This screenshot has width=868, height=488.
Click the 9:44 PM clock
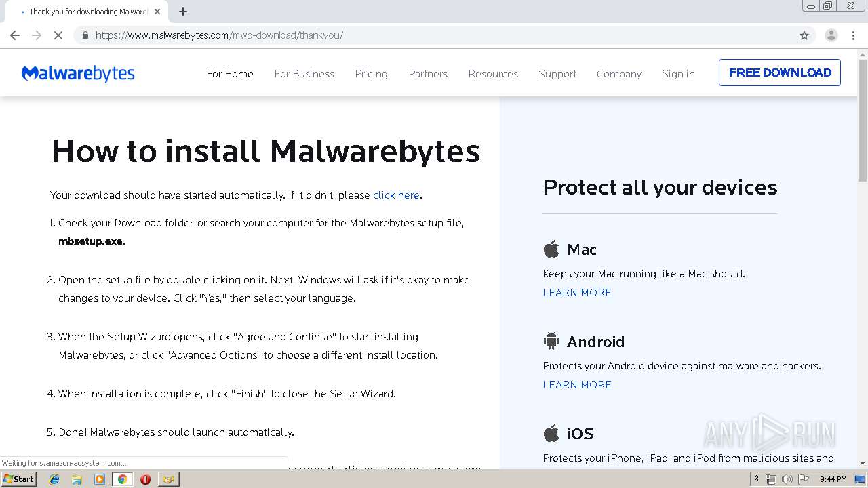point(833,479)
